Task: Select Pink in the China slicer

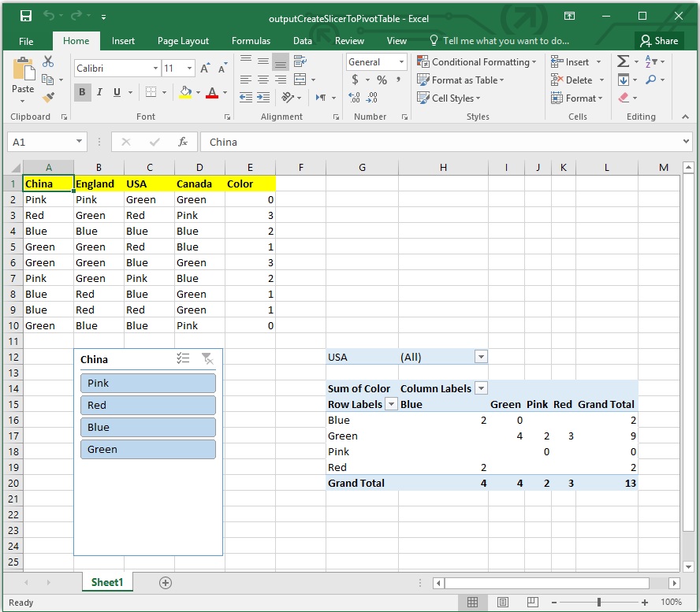Action: (x=148, y=383)
